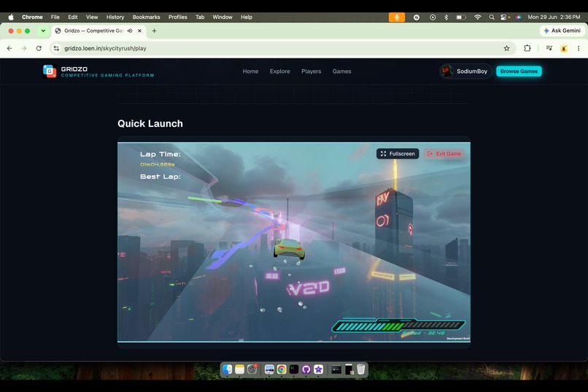Bookmark this page with the star
The height and width of the screenshot is (392, 588).
point(506,48)
